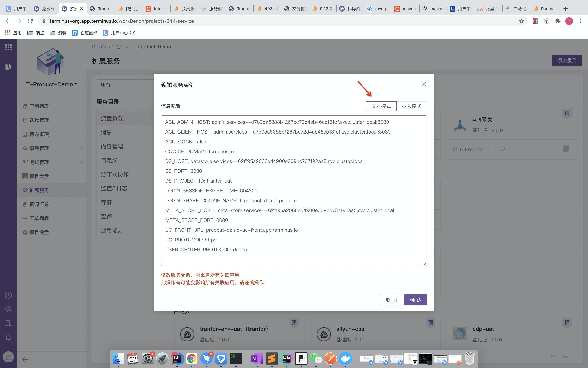Grab the text area resize handle
The width and height of the screenshot is (588, 368).
tap(425, 264)
